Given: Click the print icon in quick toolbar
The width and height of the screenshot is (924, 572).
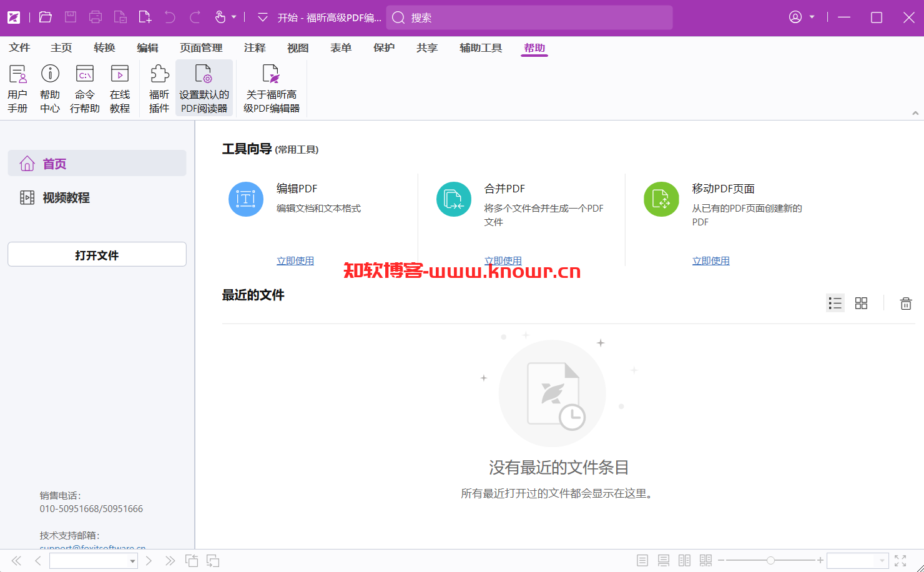Looking at the screenshot, I should point(96,17).
